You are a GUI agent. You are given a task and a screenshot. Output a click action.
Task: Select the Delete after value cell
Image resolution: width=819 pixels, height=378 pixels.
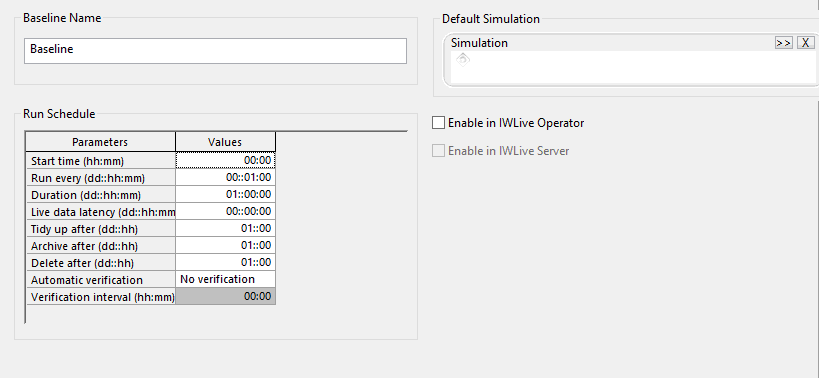tap(226, 262)
